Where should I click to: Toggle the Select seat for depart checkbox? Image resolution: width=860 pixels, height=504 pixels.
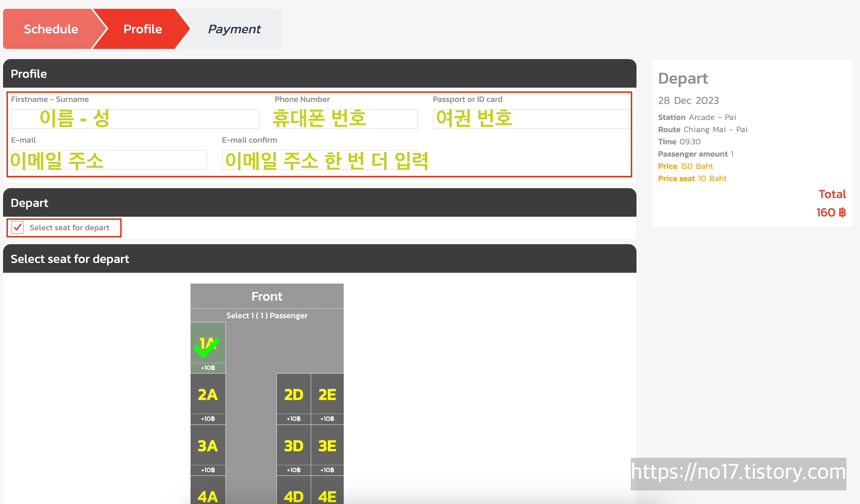pos(18,227)
